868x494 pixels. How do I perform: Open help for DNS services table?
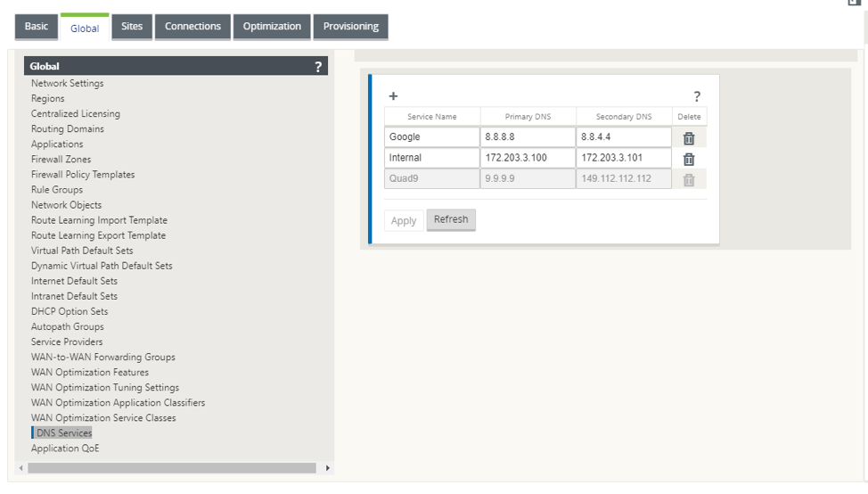click(697, 97)
